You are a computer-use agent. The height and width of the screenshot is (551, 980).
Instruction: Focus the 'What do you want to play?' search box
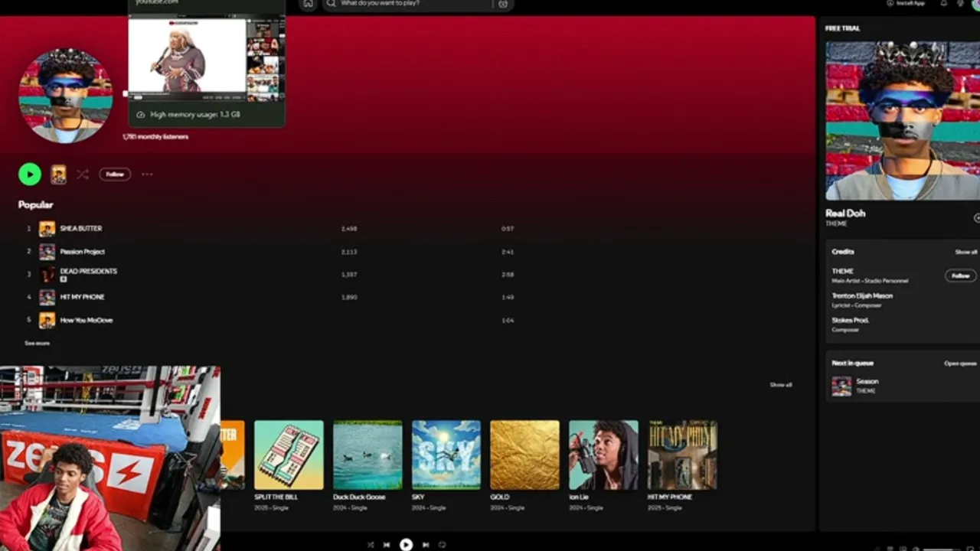(417, 4)
